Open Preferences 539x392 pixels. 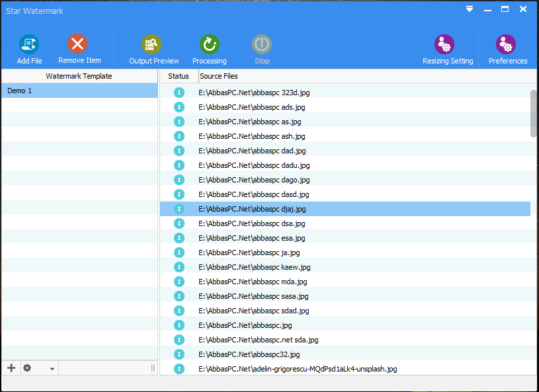(506, 44)
